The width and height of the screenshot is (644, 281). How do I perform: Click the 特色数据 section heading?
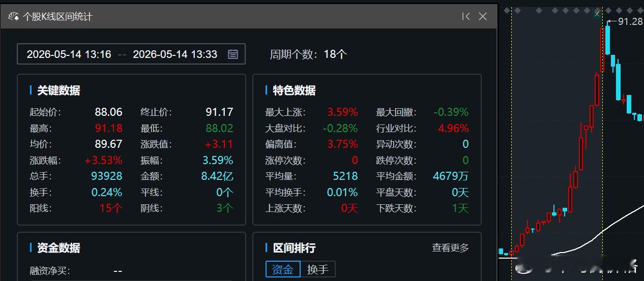(x=294, y=90)
